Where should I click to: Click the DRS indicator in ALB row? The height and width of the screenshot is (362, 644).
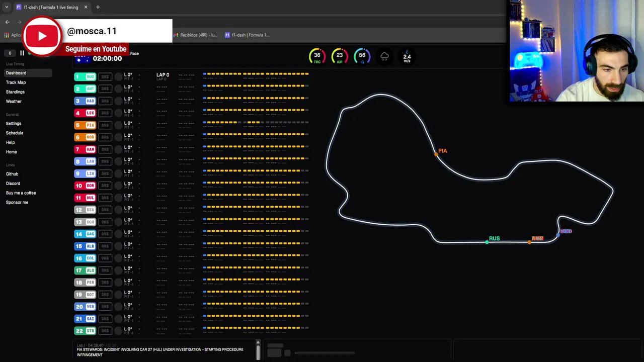(105, 246)
